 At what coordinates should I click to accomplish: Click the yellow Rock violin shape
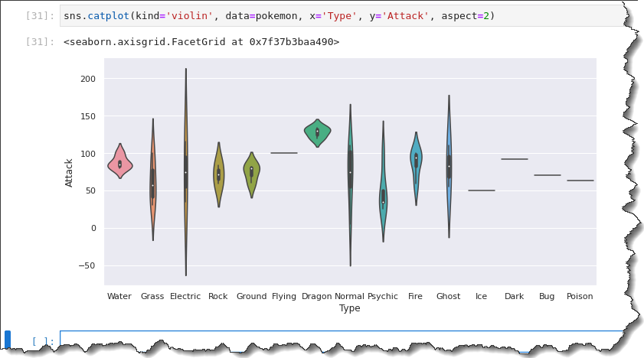[218, 174]
